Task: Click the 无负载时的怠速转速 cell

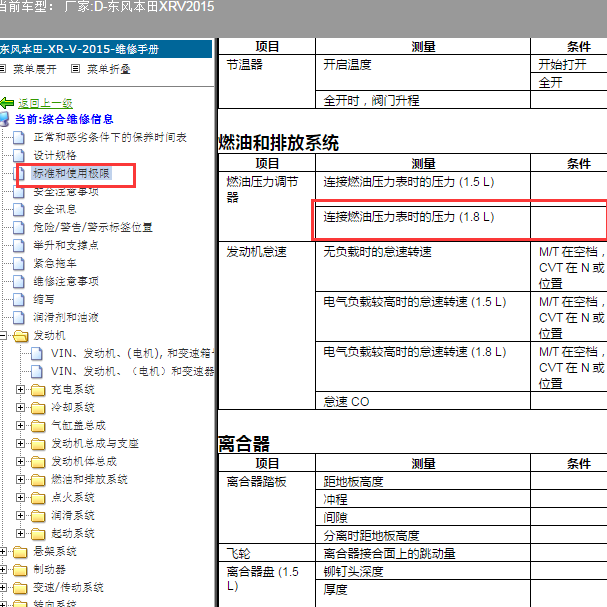Action: pyautogui.click(x=422, y=266)
